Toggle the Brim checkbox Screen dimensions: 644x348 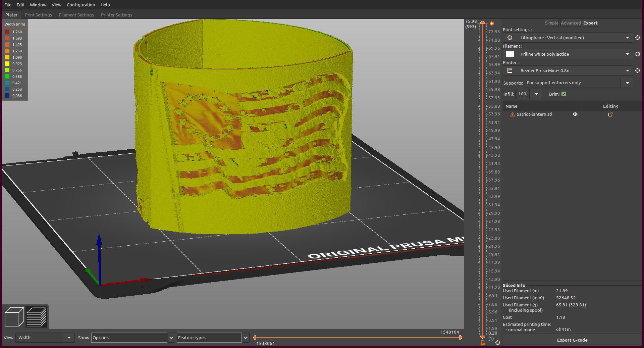click(564, 94)
